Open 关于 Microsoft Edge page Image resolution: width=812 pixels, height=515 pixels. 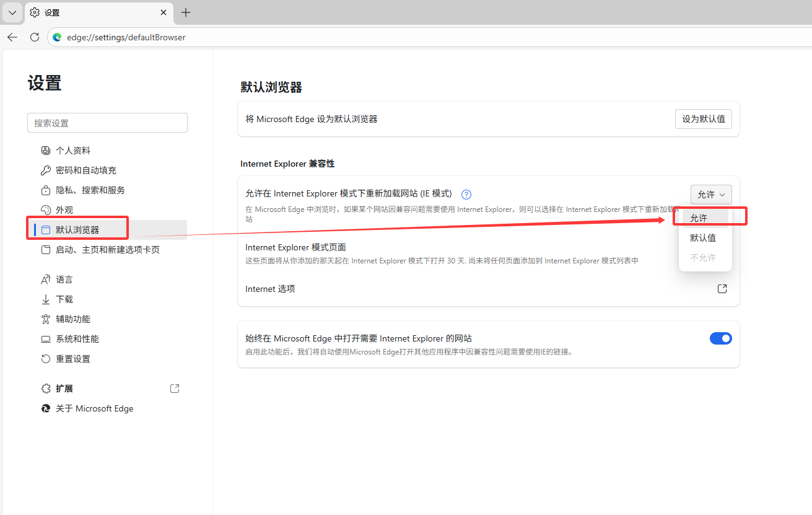pos(94,408)
